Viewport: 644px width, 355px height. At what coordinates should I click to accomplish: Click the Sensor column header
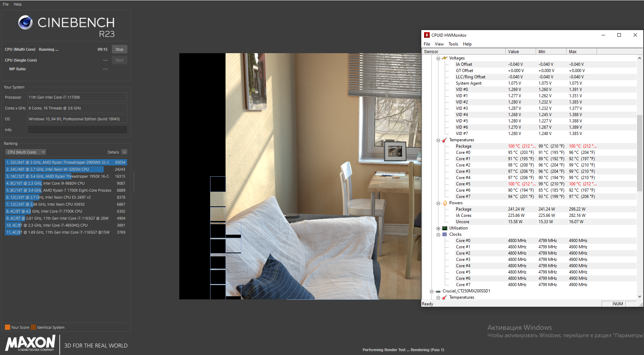click(463, 51)
